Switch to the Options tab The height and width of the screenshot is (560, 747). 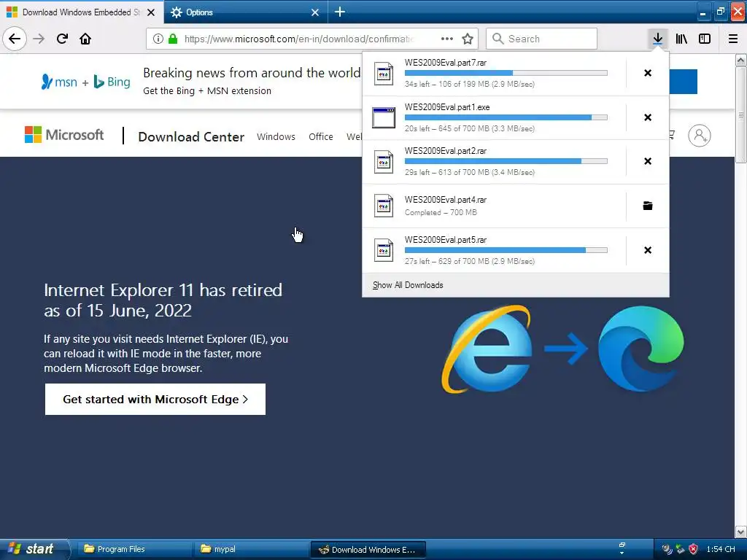[x=245, y=12]
